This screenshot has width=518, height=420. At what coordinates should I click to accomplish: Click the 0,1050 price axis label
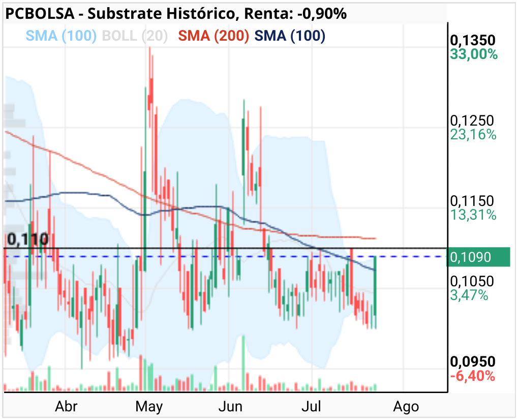[472, 281]
